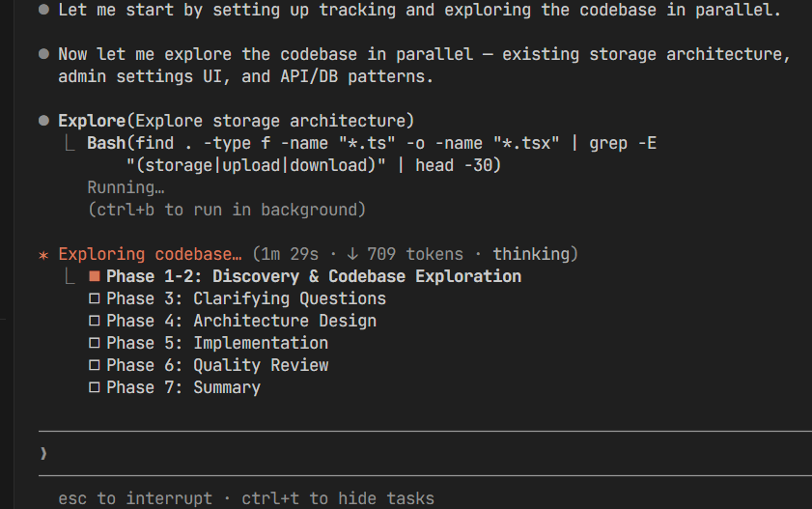Collapse the Exploring codebase task list

pyautogui.click(x=151, y=254)
